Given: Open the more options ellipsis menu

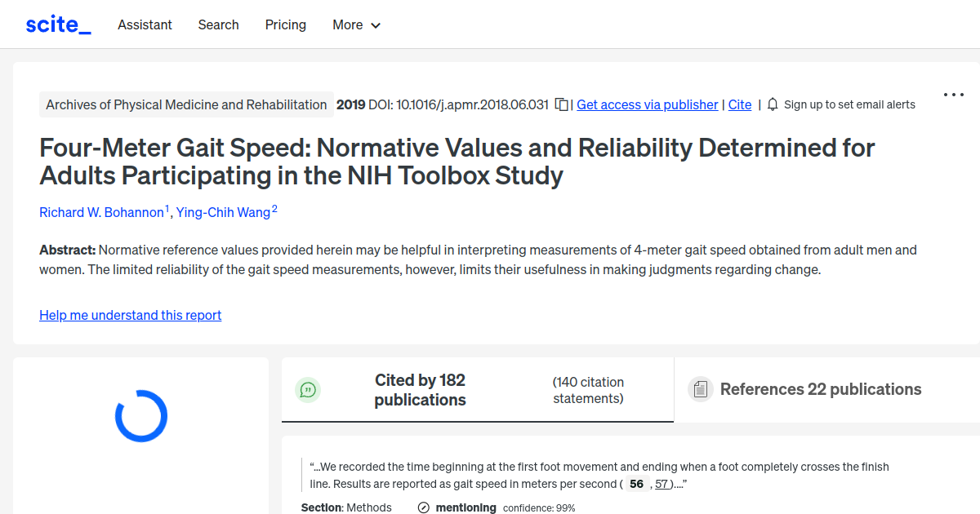Looking at the screenshot, I should [x=953, y=95].
